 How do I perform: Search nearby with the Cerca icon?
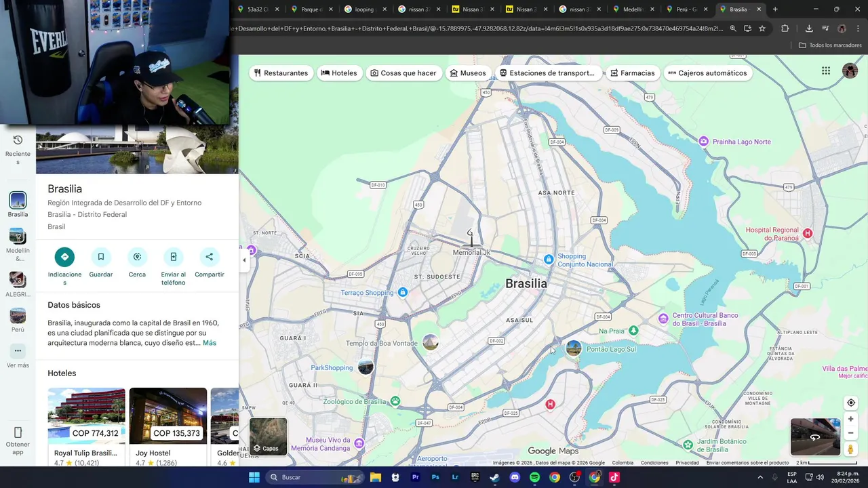[137, 257]
